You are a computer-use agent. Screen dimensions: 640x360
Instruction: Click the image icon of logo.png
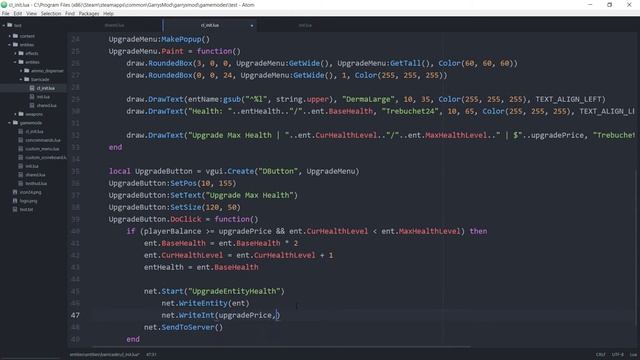(15, 201)
